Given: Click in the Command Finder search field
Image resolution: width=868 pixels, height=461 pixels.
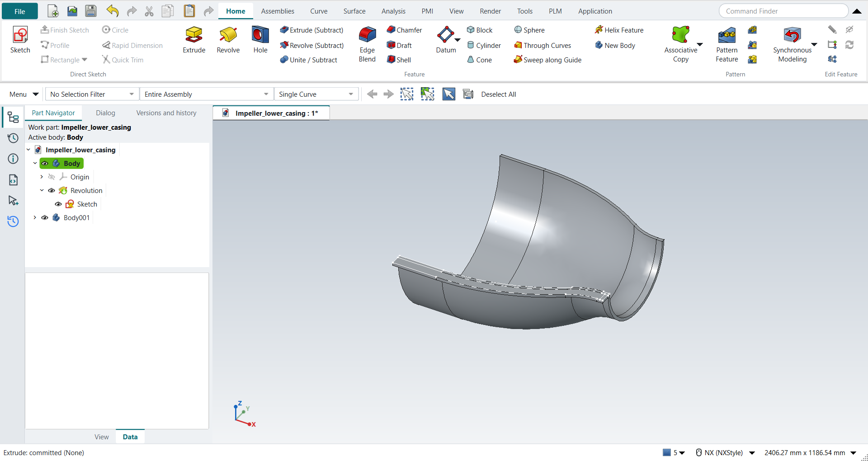Looking at the screenshot, I should 783,11.
